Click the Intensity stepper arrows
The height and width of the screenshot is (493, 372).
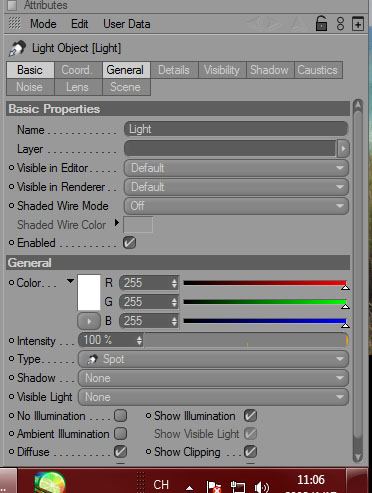click(x=139, y=340)
